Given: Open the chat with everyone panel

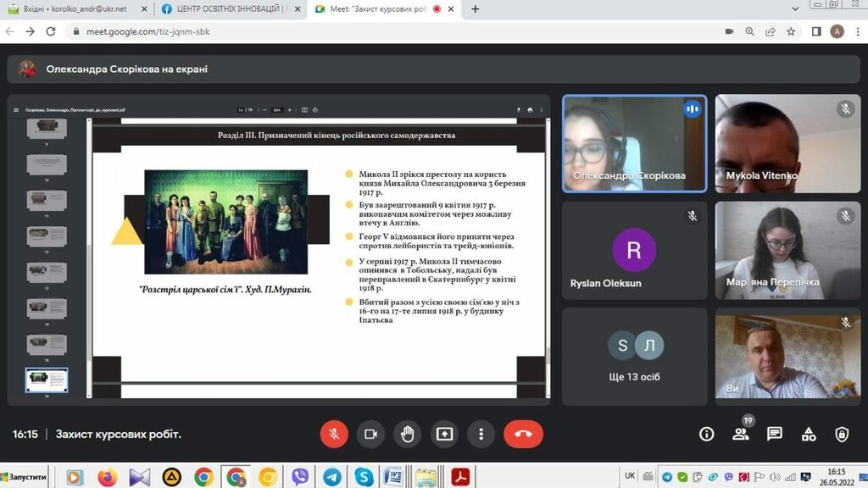Looking at the screenshot, I should pos(775,434).
